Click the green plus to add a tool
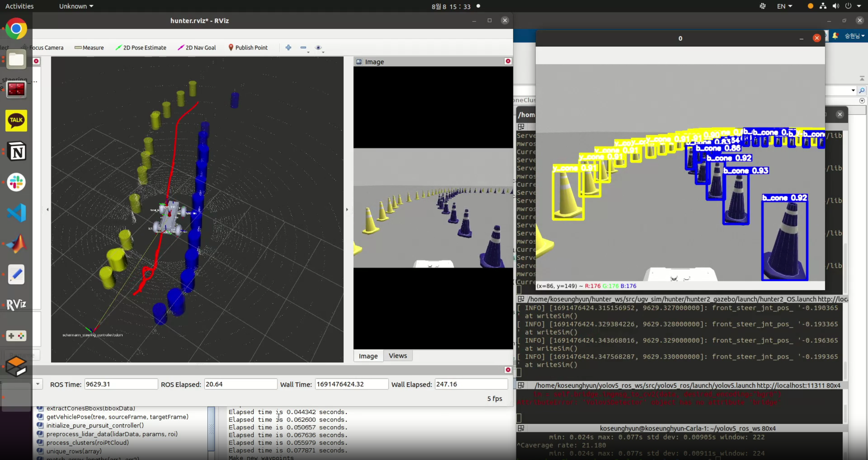868x460 pixels. coord(288,48)
